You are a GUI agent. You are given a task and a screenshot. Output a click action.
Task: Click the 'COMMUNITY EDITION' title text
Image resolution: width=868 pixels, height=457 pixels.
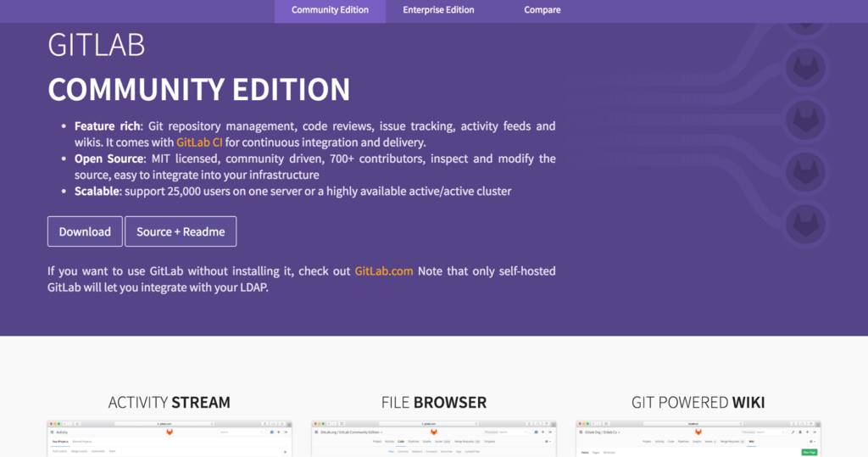click(198, 89)
